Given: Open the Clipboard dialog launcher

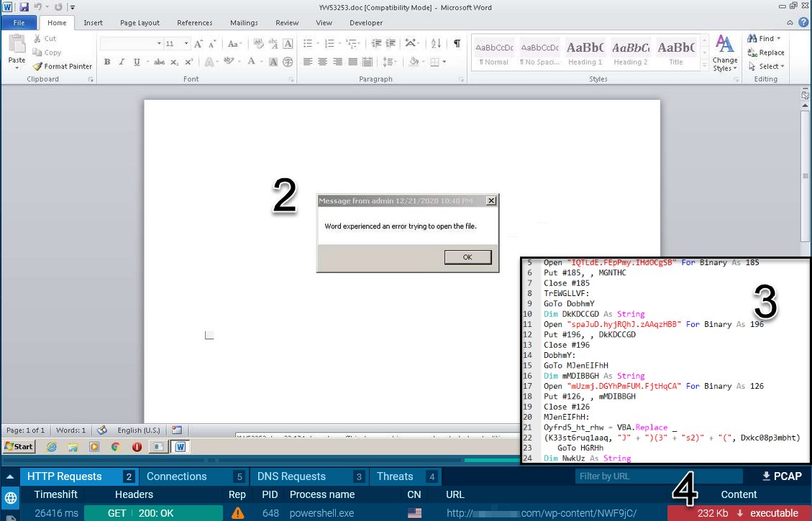Looking at the screenshot, I should coord(91,79).
